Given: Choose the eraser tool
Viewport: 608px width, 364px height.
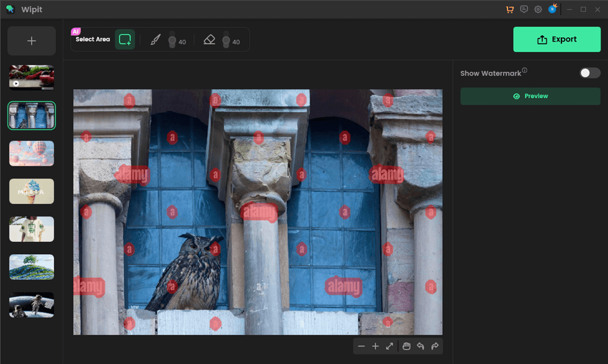Looking at the screenshot, I should (x=210, y=39).
